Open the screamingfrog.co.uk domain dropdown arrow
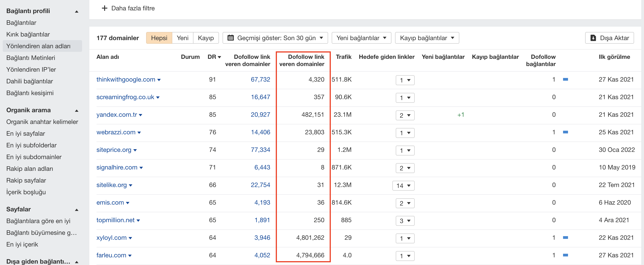Image resolution: width=644 pixels, height=265 pixels. pyautogui.click(x=158, y=97)
